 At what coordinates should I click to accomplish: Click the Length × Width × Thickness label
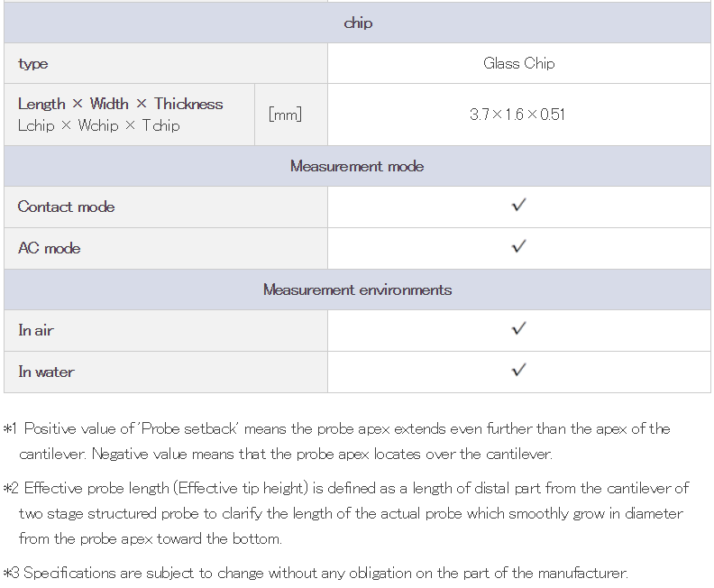pyautogui.click(x=121, y=104)
